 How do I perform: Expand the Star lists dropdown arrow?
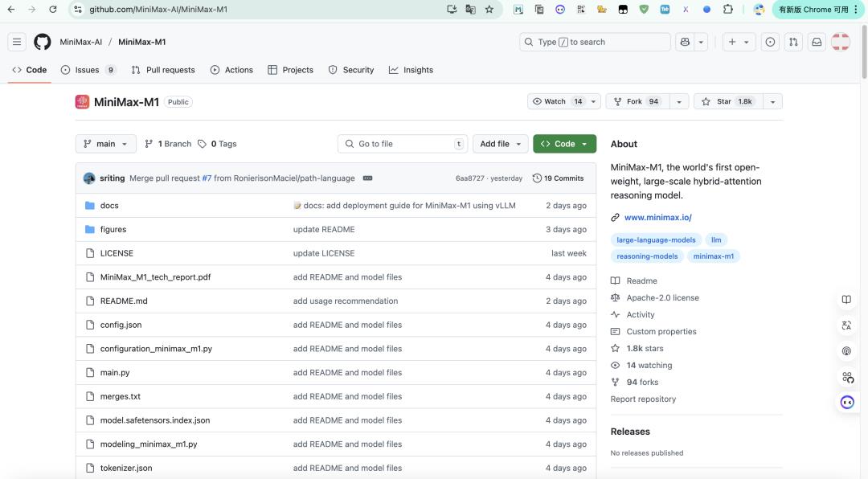point(773,102)
